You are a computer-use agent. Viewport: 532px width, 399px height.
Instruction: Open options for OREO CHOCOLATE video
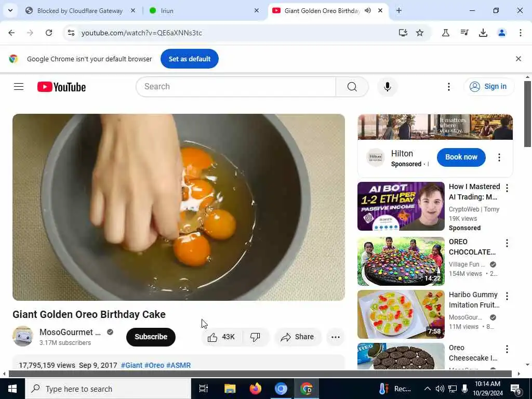507,243
